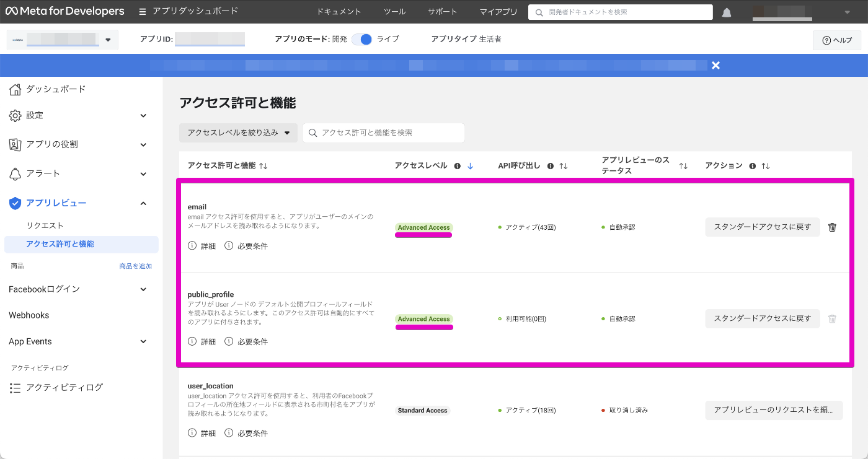
Task: Click スタンダードアクセスに戻す for email
Action: 763,227
